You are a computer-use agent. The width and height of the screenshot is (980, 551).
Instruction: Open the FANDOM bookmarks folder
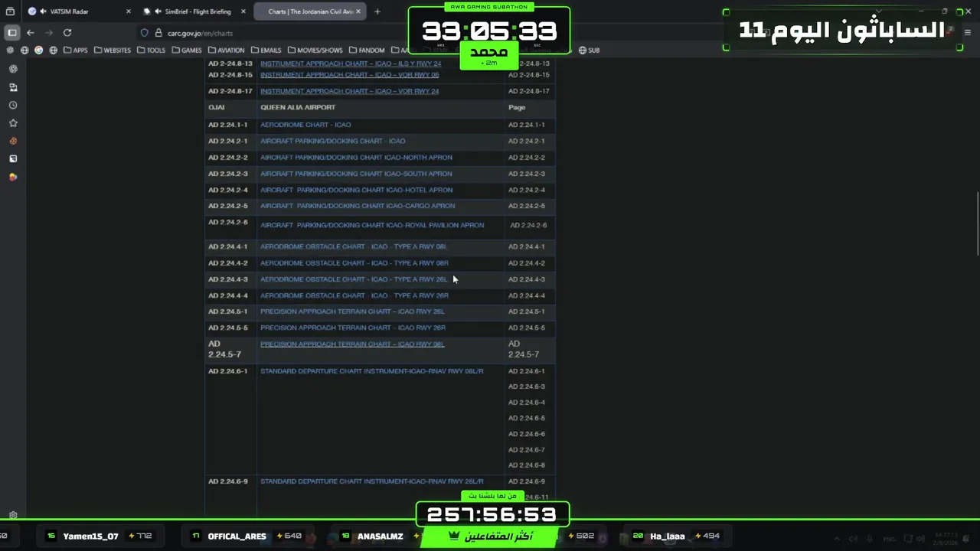click(367, 51)
